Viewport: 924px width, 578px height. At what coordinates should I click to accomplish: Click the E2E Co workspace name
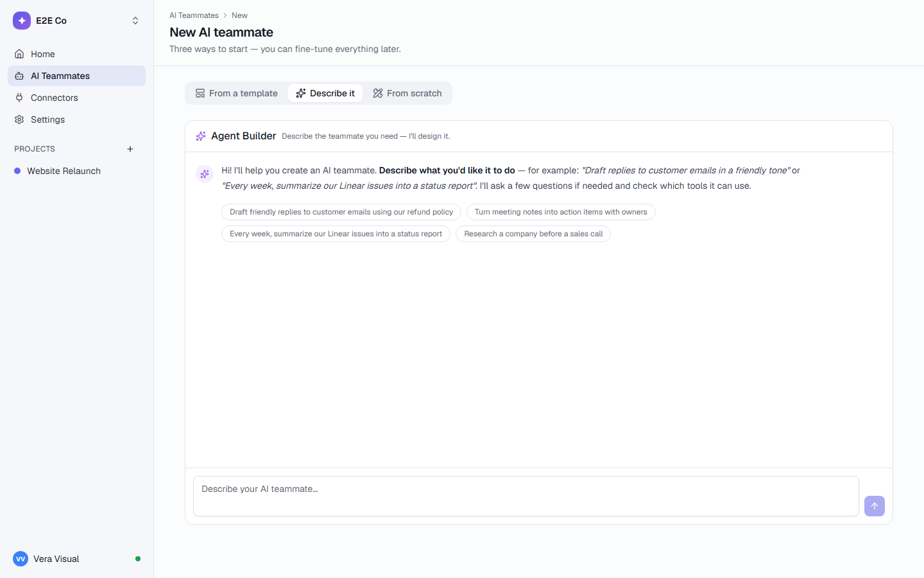[x=51, y=21]
